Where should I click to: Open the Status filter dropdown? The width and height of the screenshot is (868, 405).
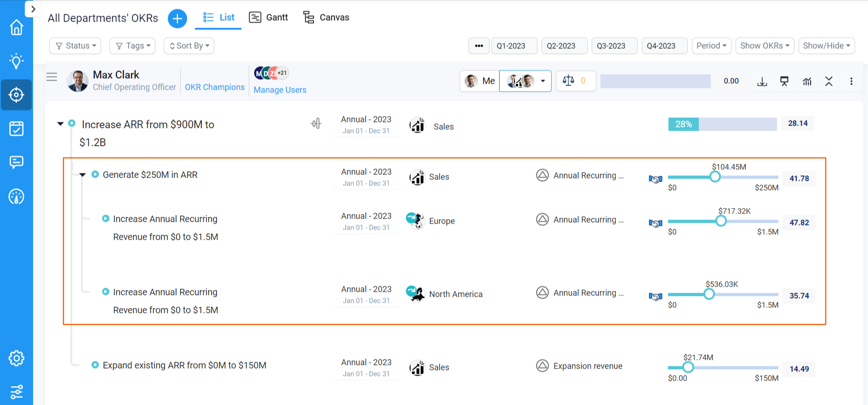pyautogui.click(x=75, y=46)
